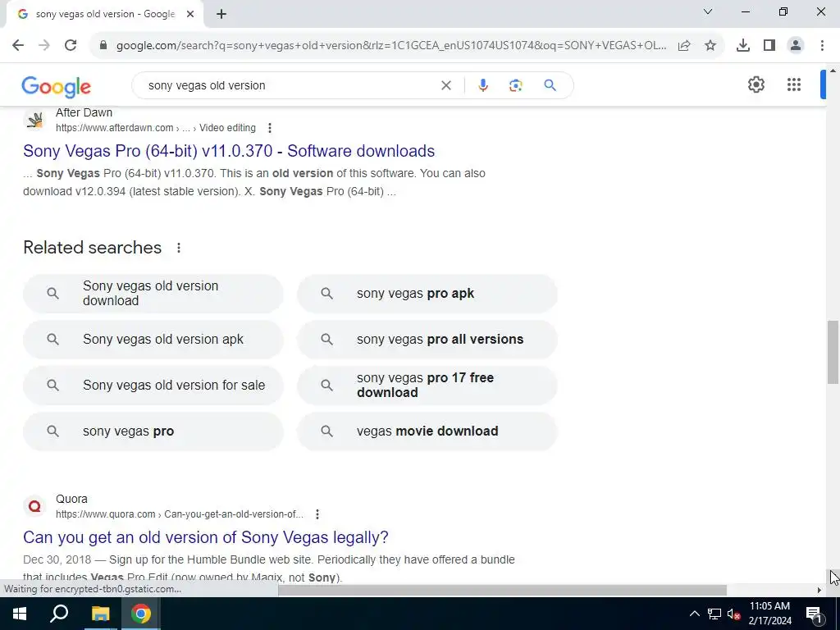Open more options for After Dawn result
This screenshot has width=840, height=630.
269,128
